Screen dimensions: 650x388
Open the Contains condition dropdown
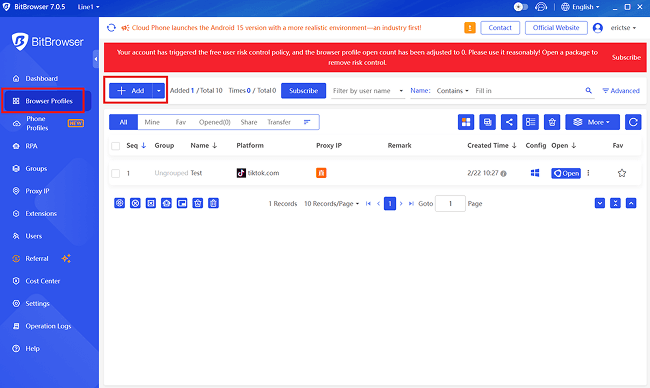(x=452, y=90)
